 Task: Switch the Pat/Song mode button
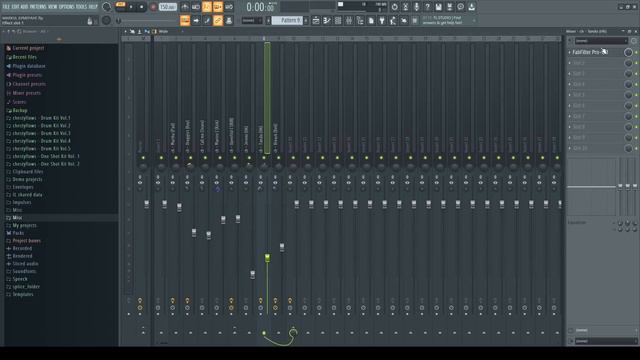(120, 5)
